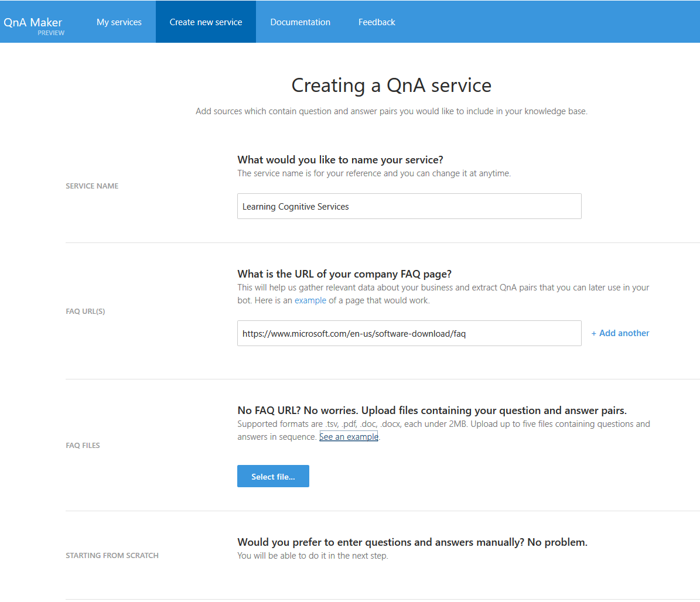Click the STARTING FROM SCRATCH label
This screenshot has width=700, height=602.
click(112, 555)
